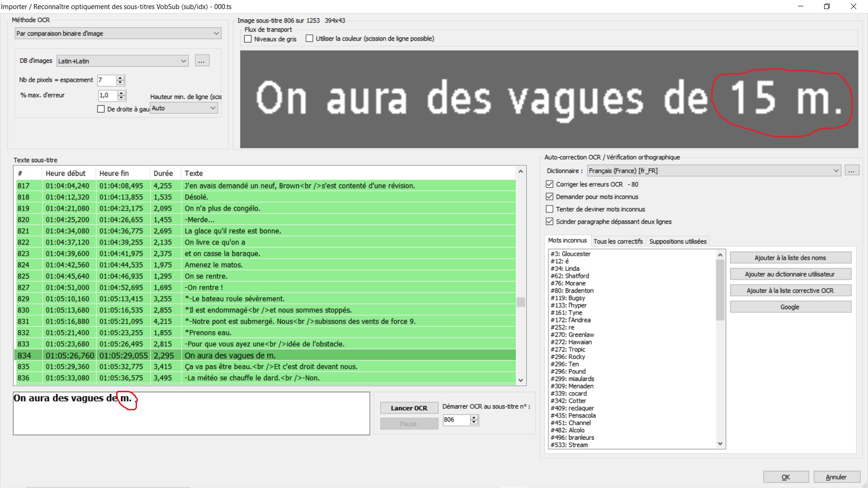Screen dimensions: 868x488
Task: Select unknown word #80: Bradenton
Action: tap(572, 291)
